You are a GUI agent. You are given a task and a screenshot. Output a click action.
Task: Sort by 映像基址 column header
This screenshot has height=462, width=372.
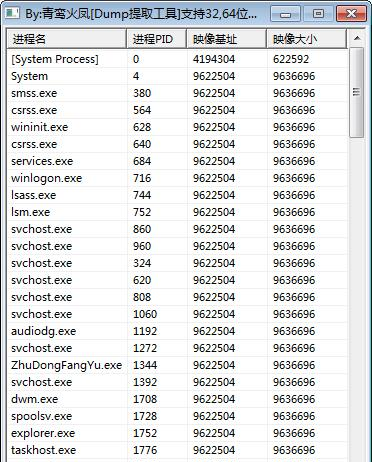(227, 39)
